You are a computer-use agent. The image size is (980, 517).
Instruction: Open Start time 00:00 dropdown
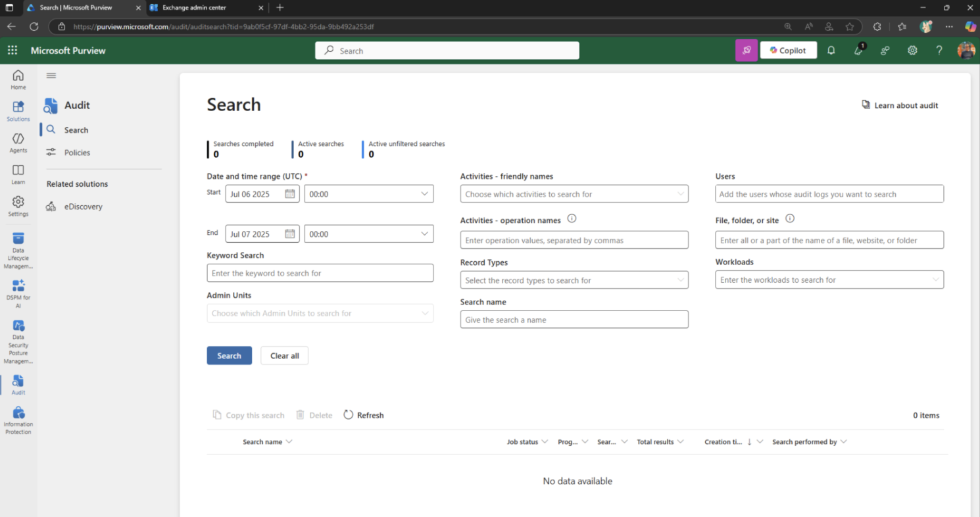(x=369, y=194)
